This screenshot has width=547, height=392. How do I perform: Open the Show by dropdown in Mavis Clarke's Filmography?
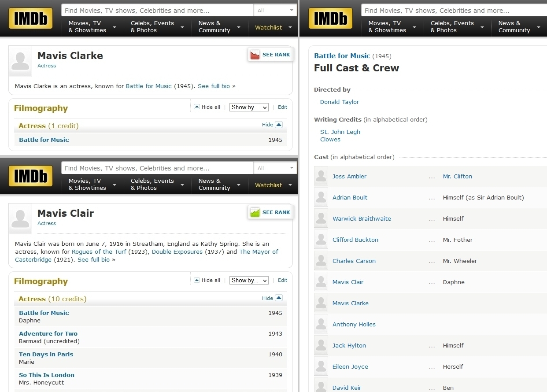pyautogui.click(x=249, y=107)
